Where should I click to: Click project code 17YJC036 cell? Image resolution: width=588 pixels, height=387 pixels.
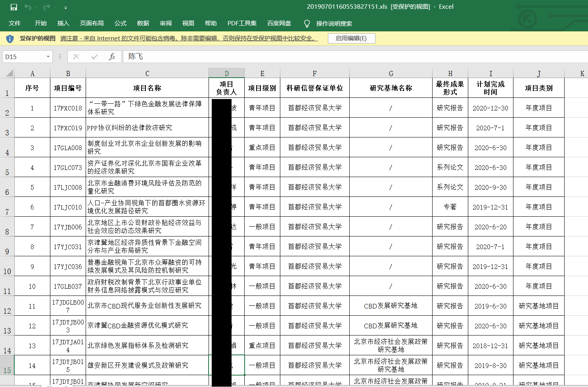click(x=68, y=266)
